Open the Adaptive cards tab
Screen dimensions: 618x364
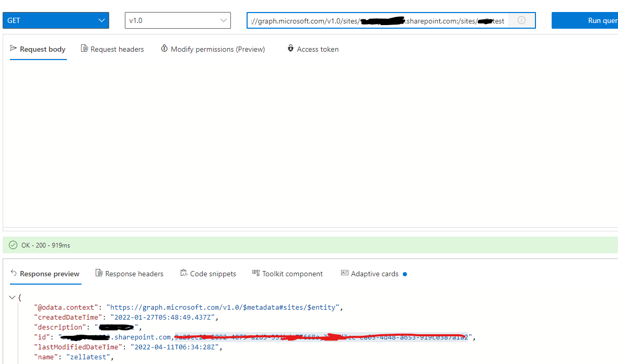pyautogui.click(x=374, y=273)
